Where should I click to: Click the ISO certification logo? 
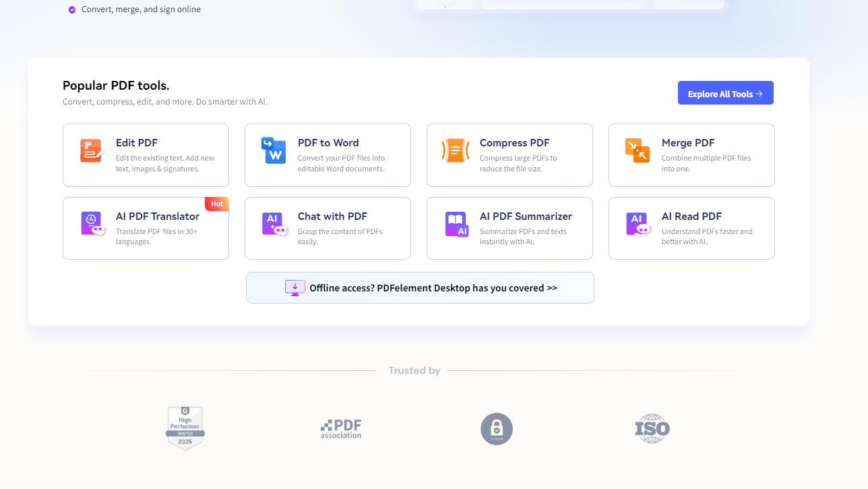coord(652,429)
